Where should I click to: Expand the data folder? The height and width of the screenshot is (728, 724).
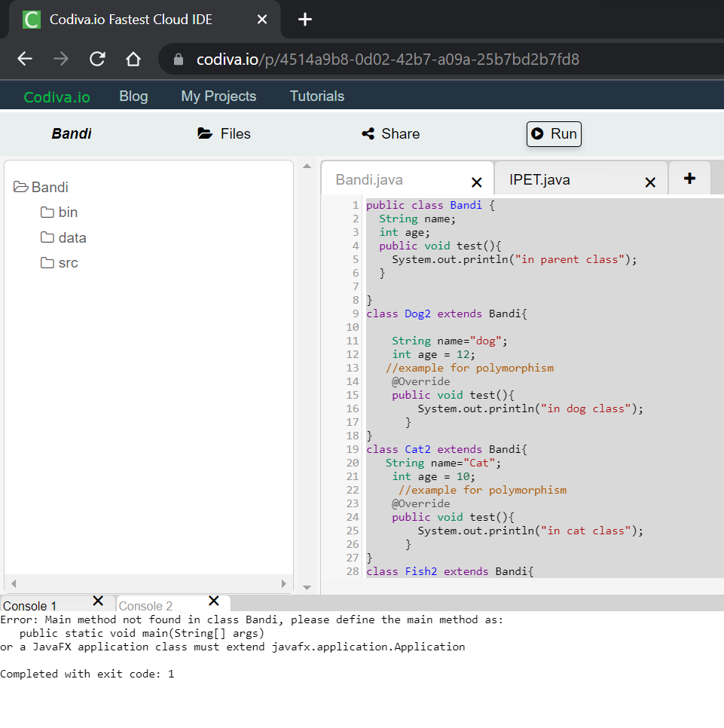(x=45, y=237)
